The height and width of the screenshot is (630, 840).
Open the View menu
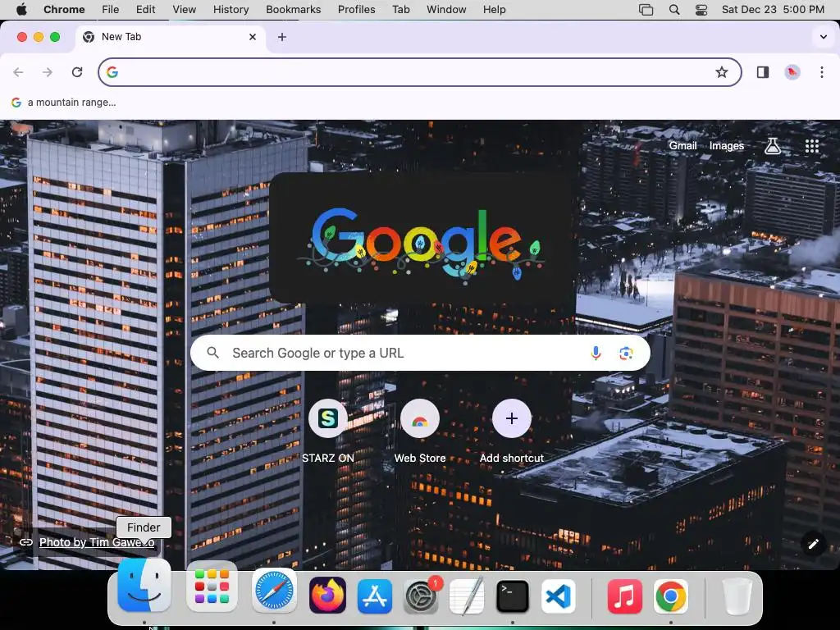coord(185,10)
